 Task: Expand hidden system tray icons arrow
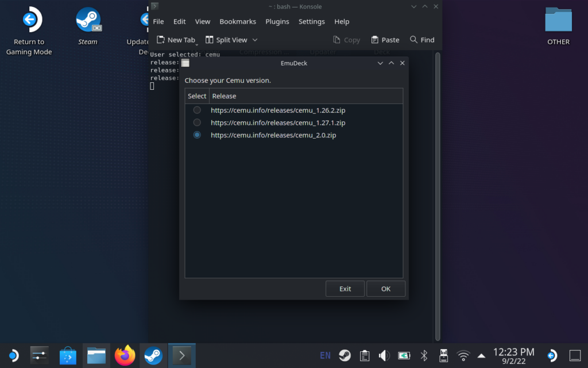point(481,355)
